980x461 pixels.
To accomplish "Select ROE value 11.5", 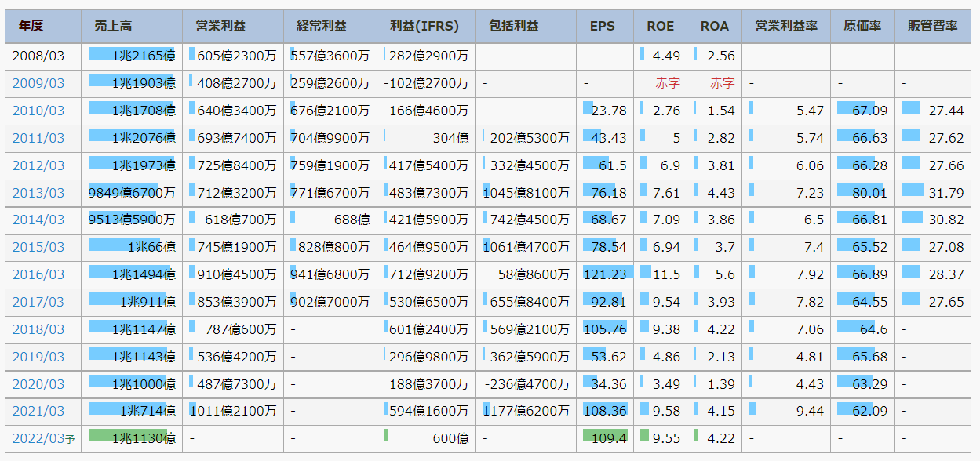I will click(x=667, y=274).
